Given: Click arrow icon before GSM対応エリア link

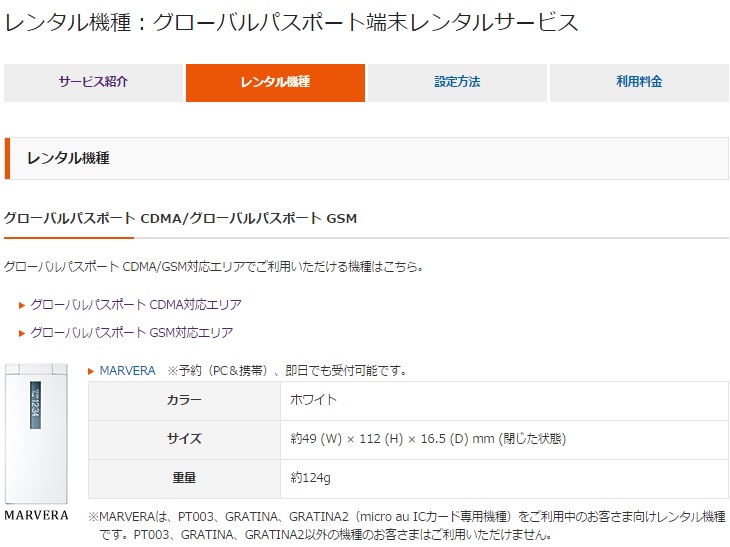Looking at the screenshot, I should pyautogui.click(x=21, y=333).
